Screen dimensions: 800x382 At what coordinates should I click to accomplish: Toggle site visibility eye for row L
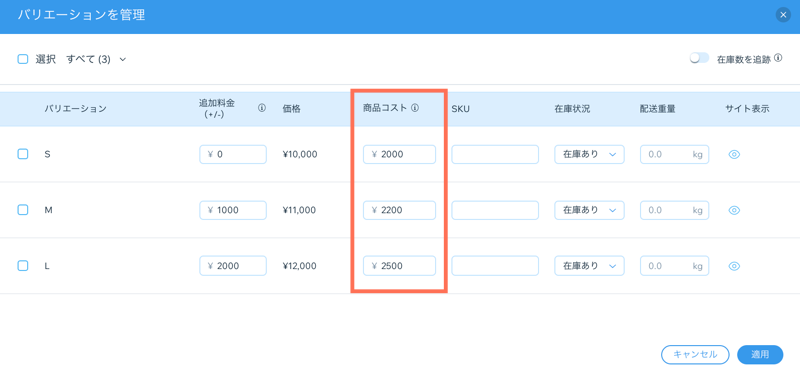click(x=734, y=266)
